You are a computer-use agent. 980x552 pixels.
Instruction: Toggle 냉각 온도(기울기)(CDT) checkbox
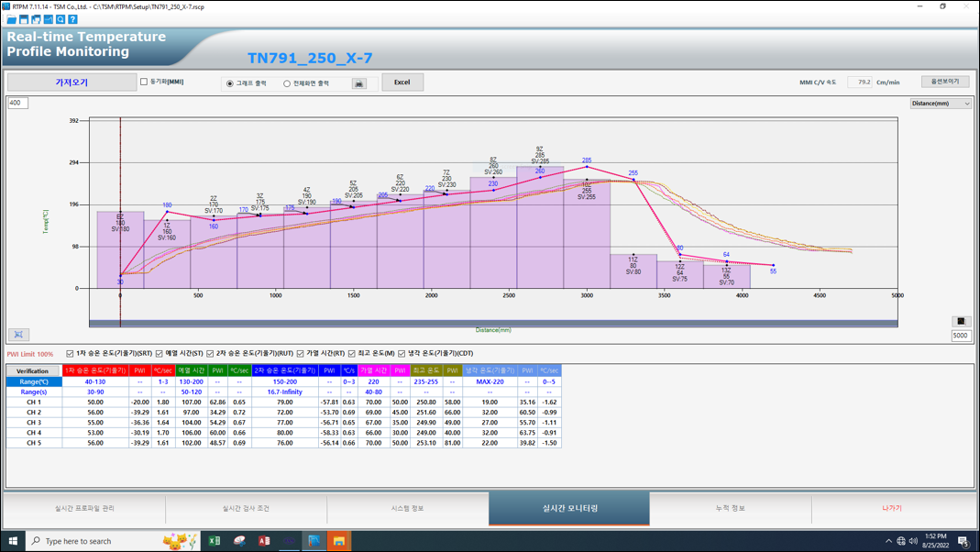coord(402,354)
